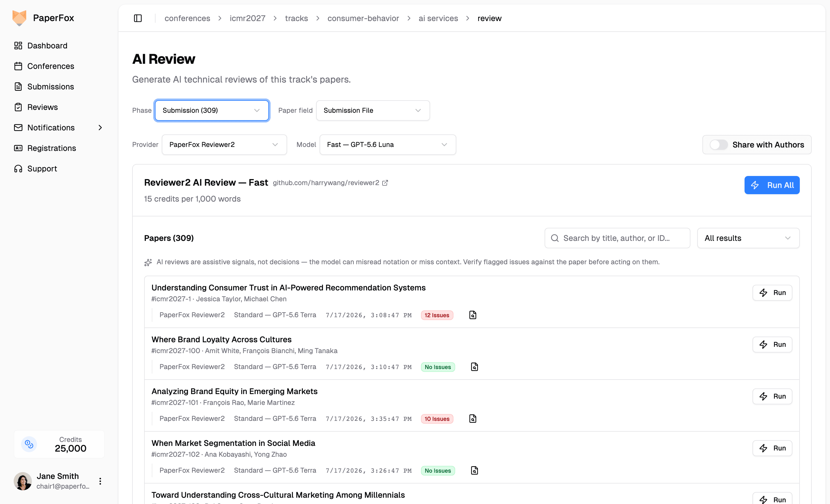Click No Issues badge for When Market Segmentation
The width and height of the screenshot is (830, 504).
coord(438,471)
